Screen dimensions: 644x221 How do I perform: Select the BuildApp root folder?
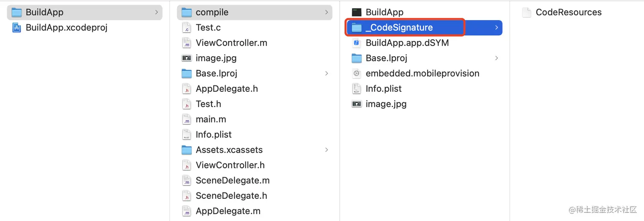tap(85, 12)
